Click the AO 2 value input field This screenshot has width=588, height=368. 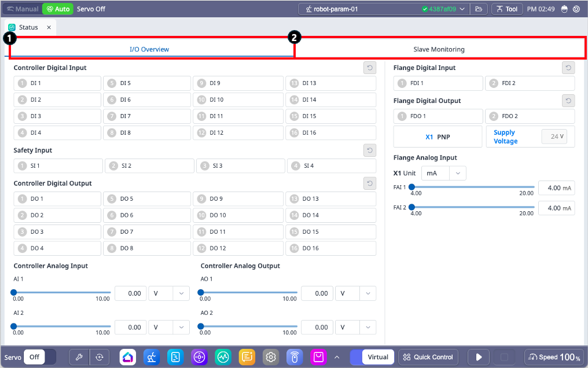[x=317, y=327]
